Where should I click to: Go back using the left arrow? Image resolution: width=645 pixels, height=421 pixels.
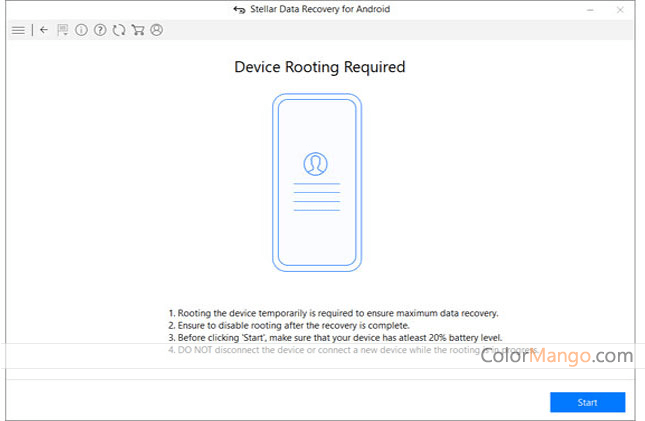(44, 30)
